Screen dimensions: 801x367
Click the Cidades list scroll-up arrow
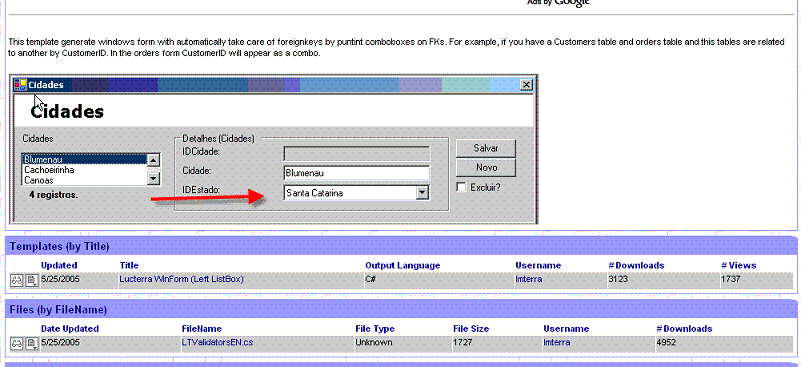[x=153, y=160]
